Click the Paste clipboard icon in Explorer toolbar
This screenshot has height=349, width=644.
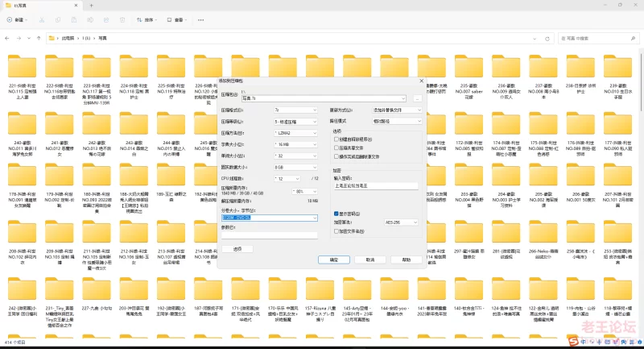(x=74, y=19)
